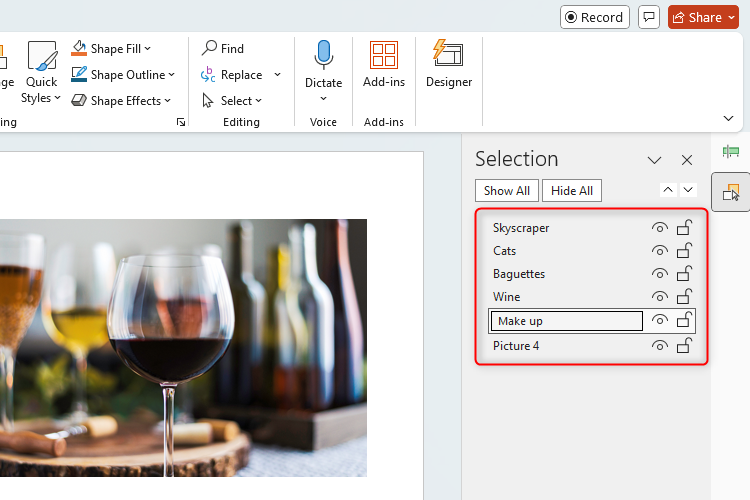Hide the Make up object
The image size is (750, 500).
click(660, 320)
